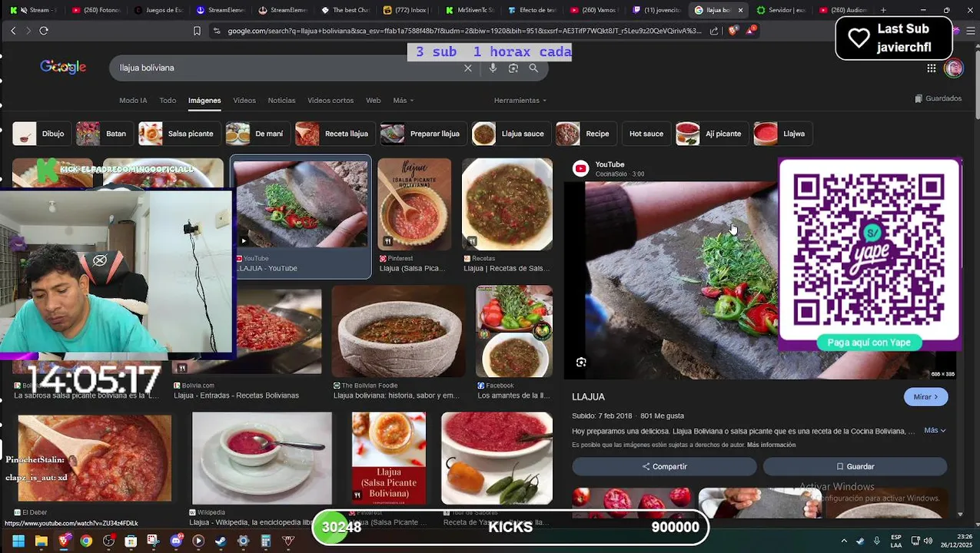
Task: Open Bolivia.com Llajua Entradas result
Action: pos(236,396)
